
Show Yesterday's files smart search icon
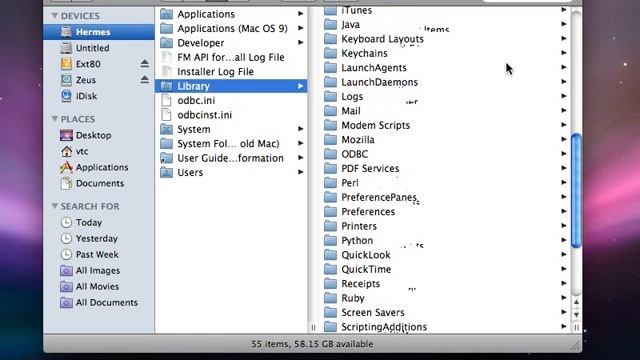click(66, 238)
